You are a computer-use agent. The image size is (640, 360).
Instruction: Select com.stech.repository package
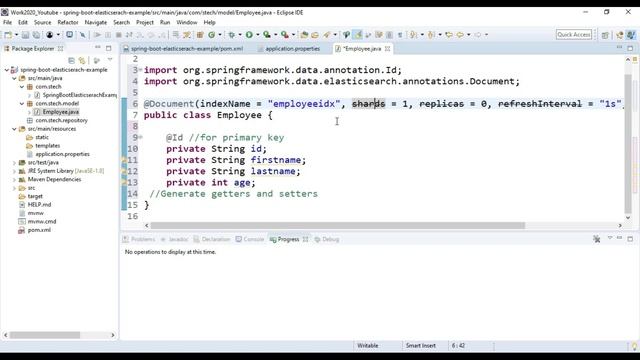tap(61, 120)
